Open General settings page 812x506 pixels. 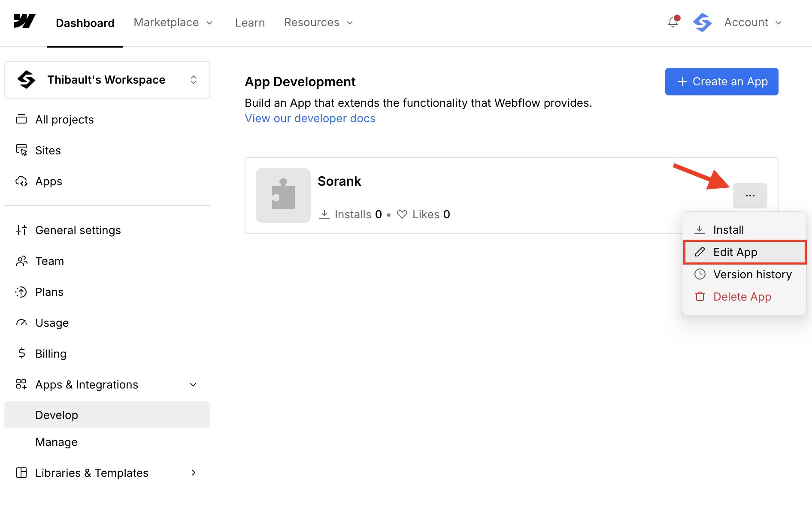107,230
